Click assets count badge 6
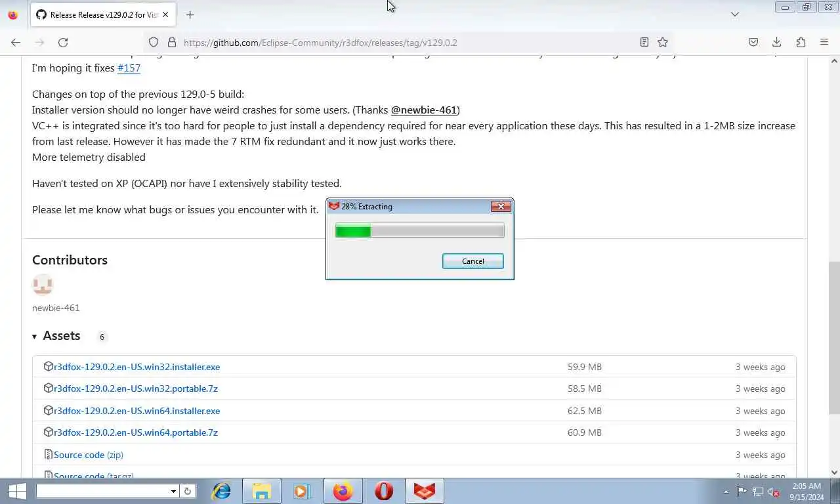 102,337
